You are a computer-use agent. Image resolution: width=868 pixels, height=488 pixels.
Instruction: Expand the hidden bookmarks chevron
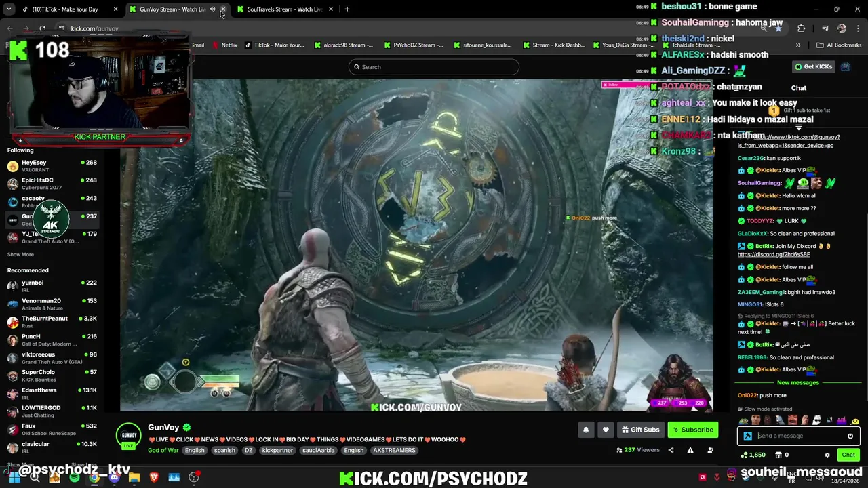(x=798, y=45)
